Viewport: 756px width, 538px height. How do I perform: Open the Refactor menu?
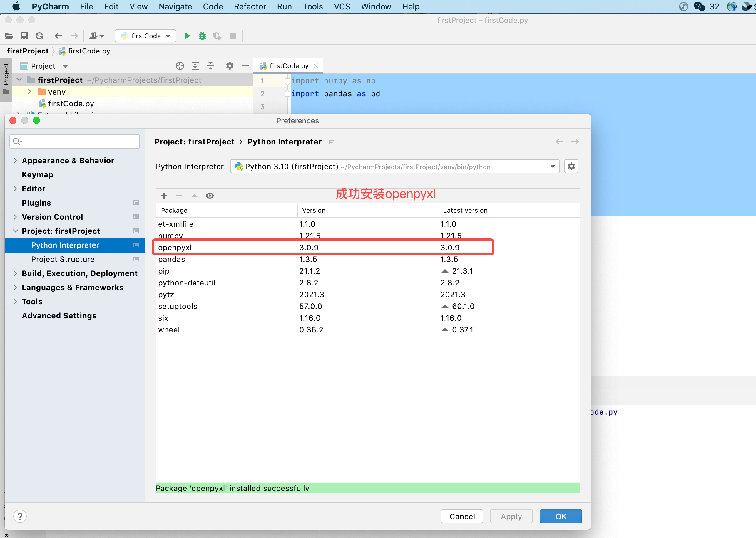pos(250,6)
